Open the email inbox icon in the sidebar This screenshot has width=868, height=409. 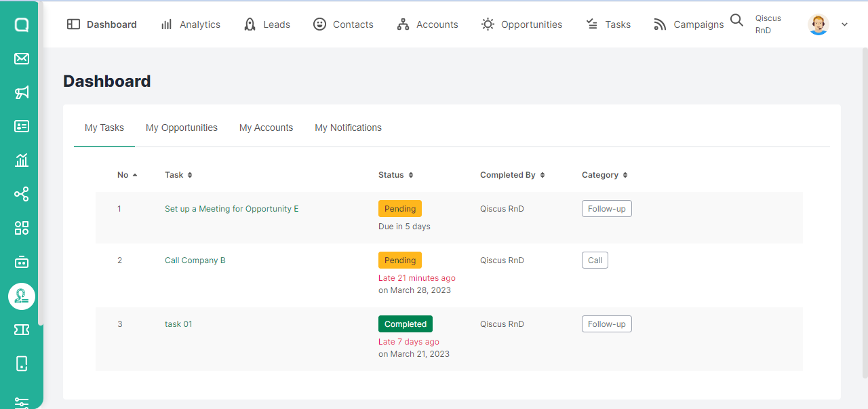point(21,58)
